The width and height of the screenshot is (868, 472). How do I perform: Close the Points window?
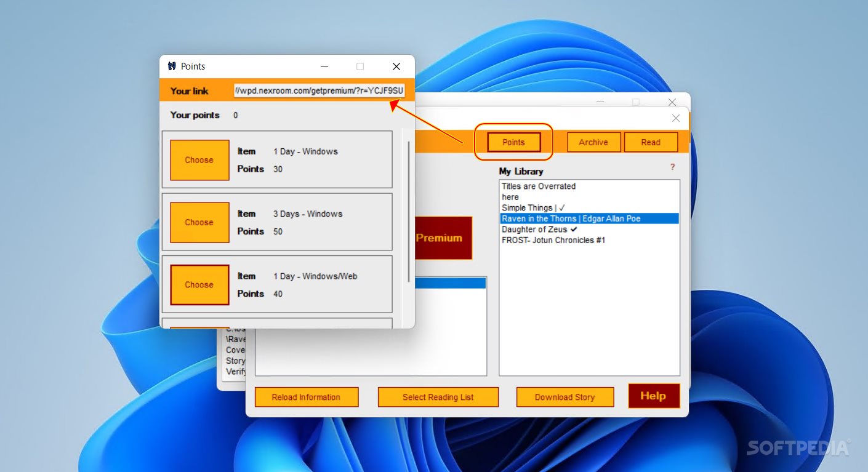tap(396, 66)
